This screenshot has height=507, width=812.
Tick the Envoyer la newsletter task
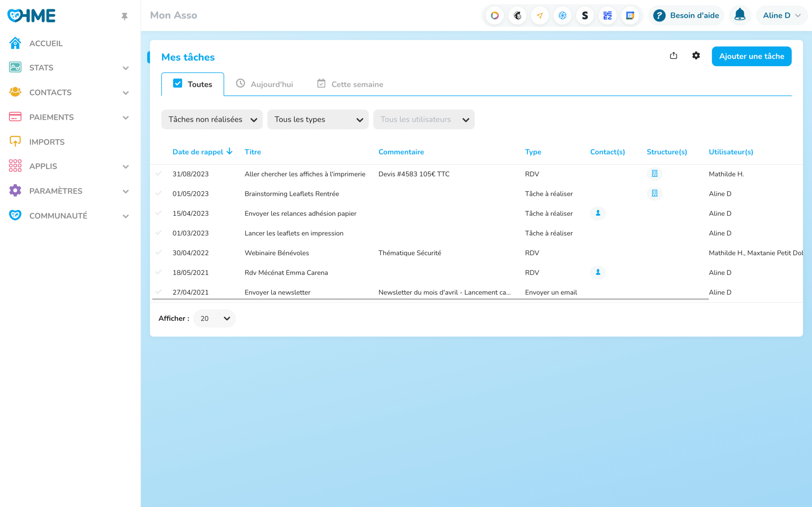pos(159,292)
